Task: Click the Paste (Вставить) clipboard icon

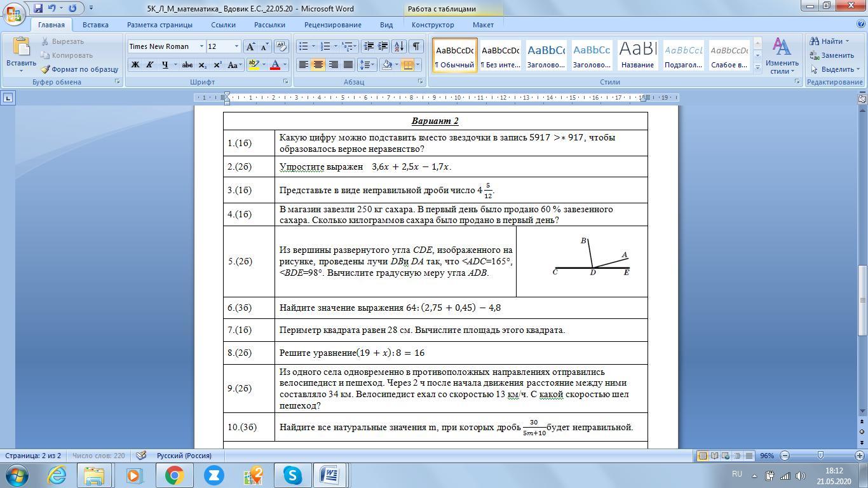Action: coord(21,46)
